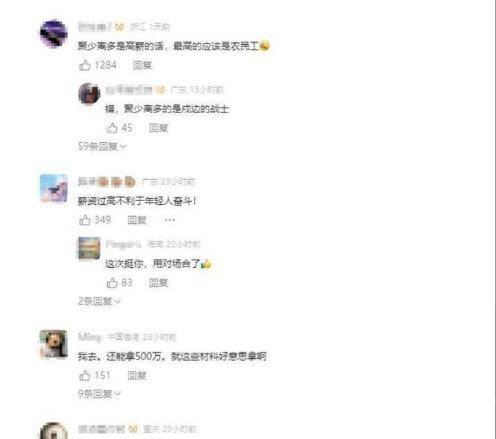Viewport: 496px width, 439px height.
Task: Open the sky-picture avatar of 349-likes commenter
Action: pos(54,188)
